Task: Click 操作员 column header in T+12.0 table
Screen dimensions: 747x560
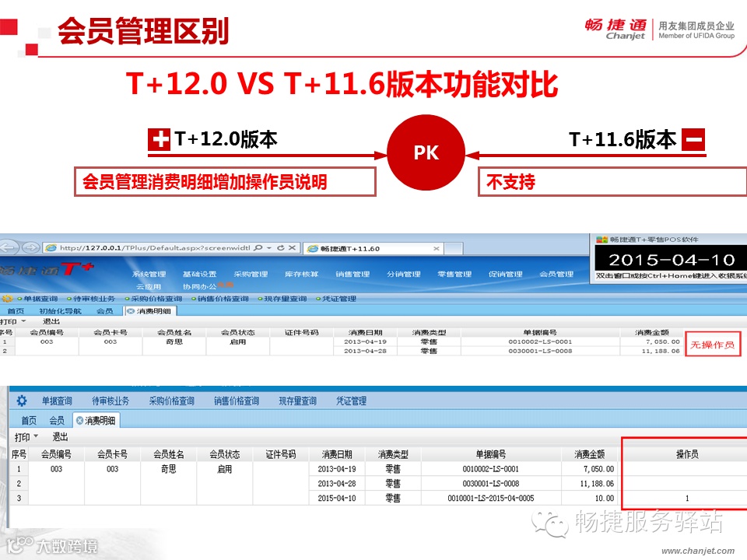Action: [x=687, y=454]
